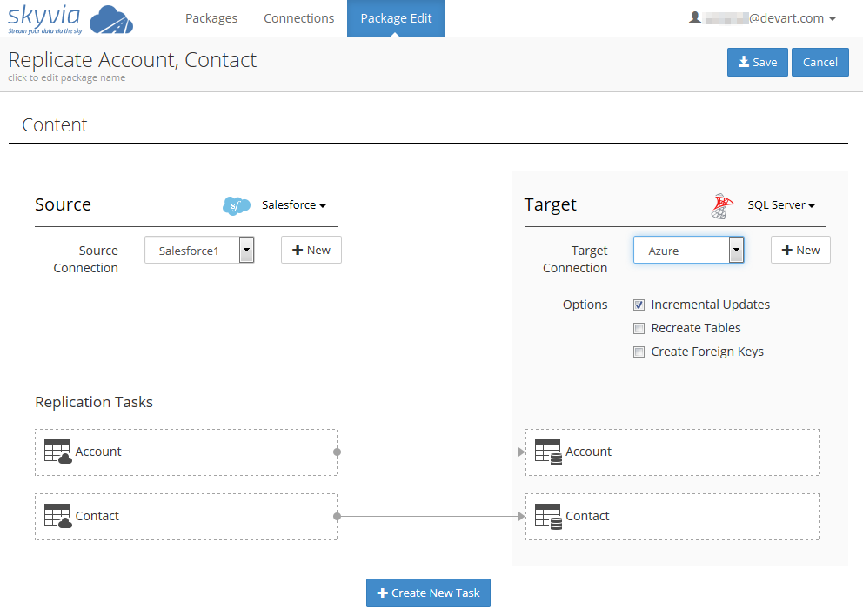Click the Account task arrow connector
The image size is (863, 616).
(429, 452)
